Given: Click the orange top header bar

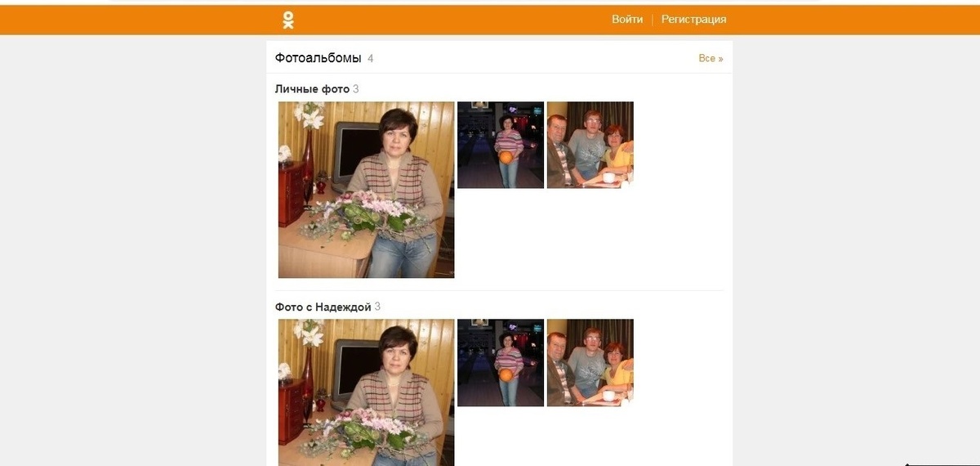Looking at the screenshot, I should 490,20.
